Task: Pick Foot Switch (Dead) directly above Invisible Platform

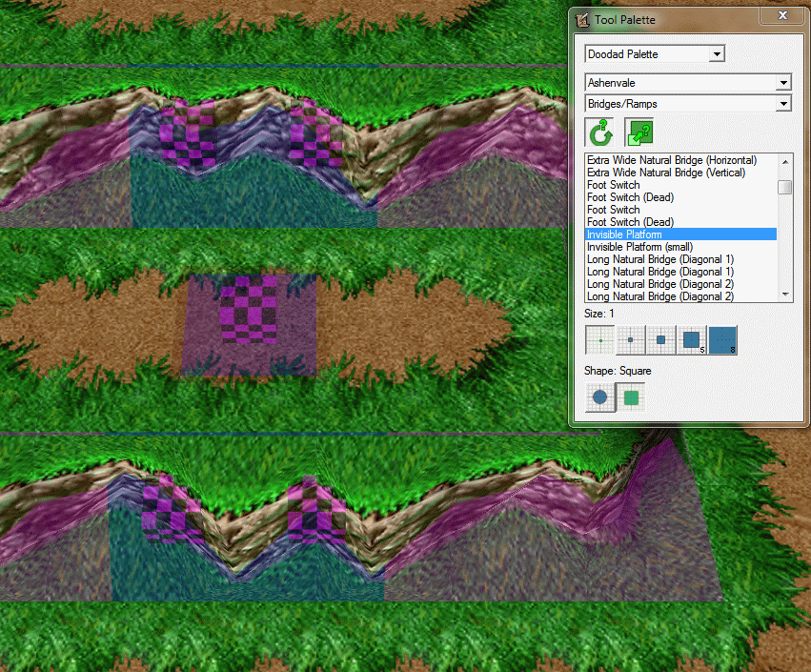Action: [x=630, y=222]
